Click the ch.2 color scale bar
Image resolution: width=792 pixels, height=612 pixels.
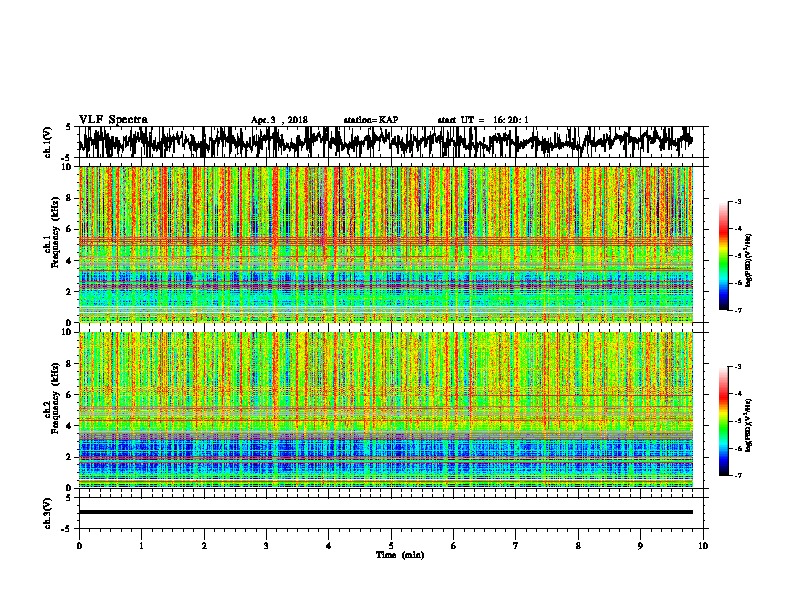click(723, 421)
